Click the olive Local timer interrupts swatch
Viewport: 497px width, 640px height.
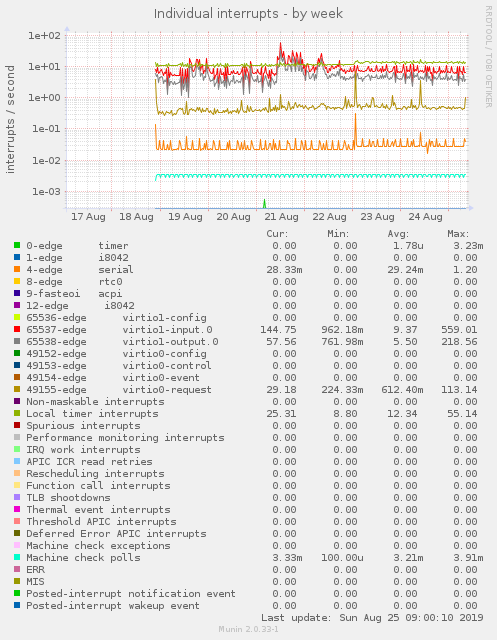pos(17,413)
